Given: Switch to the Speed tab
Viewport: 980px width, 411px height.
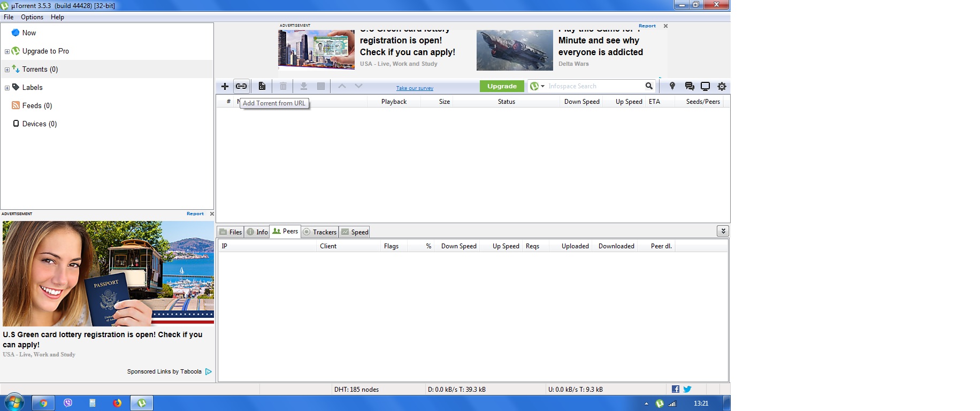Looking at the screenshot, I should (355, 232).
